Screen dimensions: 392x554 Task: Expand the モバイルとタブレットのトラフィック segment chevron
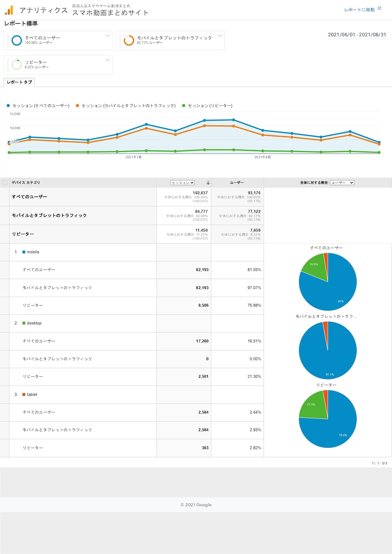pyautogui.click(x=220, y=36)
